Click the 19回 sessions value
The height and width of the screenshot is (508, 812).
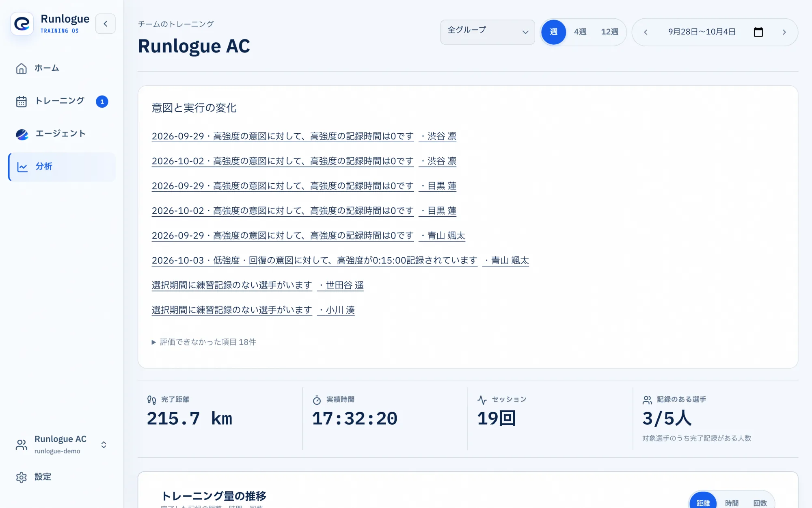(497, 419)
